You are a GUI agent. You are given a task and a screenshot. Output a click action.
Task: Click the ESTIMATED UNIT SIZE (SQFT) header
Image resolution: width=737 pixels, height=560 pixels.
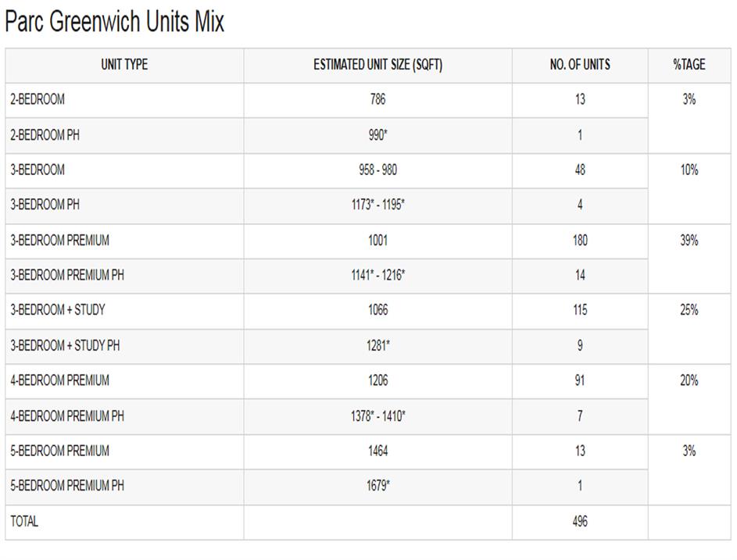click(377, 66)
